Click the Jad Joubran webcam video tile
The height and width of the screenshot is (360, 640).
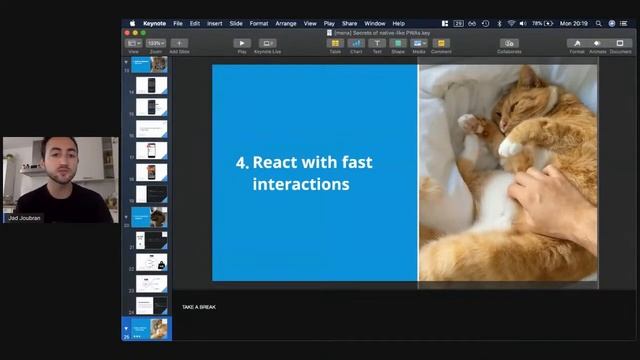click(x=61, y=180)
